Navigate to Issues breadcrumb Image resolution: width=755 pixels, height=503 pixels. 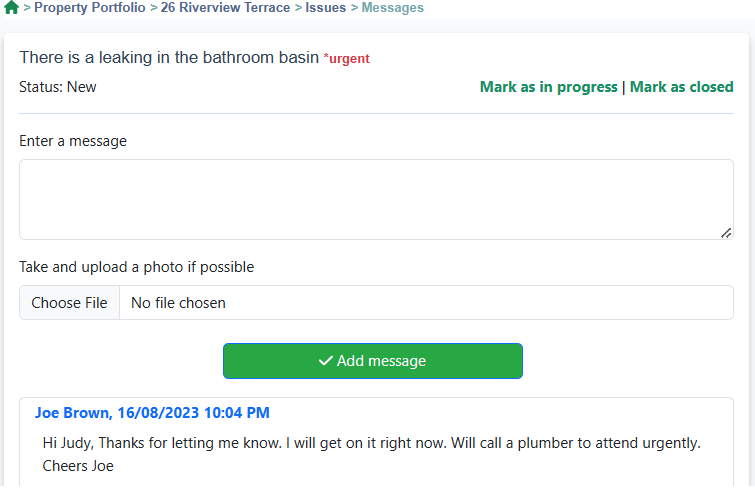(325, 8)
